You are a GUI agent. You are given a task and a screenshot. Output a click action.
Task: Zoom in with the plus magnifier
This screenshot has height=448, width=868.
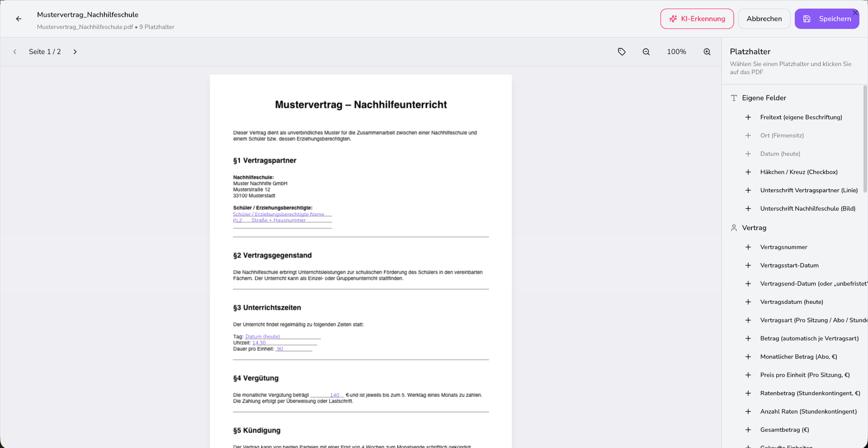[707, 52]
